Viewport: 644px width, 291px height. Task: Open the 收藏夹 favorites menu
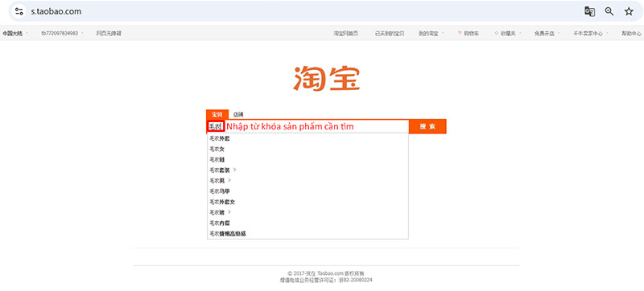click(x=508, y=34)
